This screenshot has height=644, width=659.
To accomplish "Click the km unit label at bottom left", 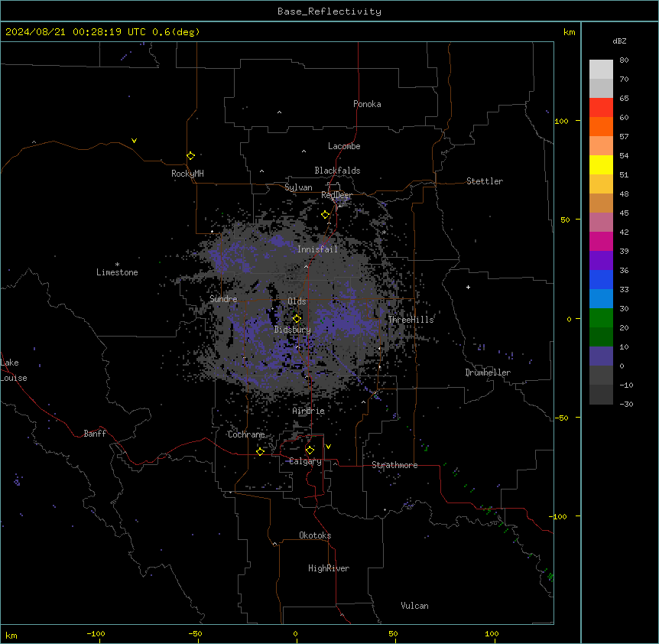I will click(11, 635).
